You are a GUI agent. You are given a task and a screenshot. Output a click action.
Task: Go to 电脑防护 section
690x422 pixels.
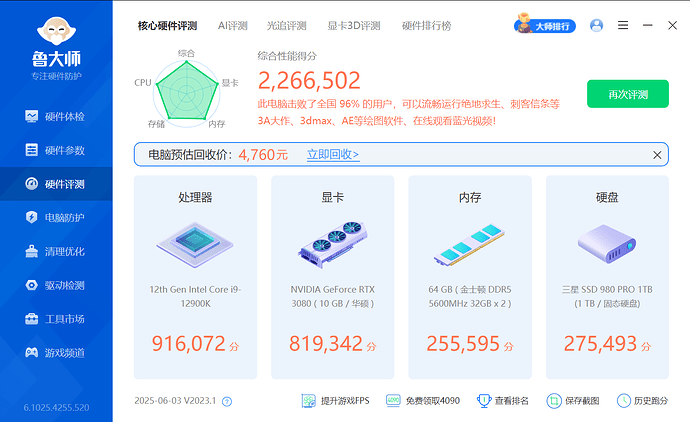(x=56, y=217)
